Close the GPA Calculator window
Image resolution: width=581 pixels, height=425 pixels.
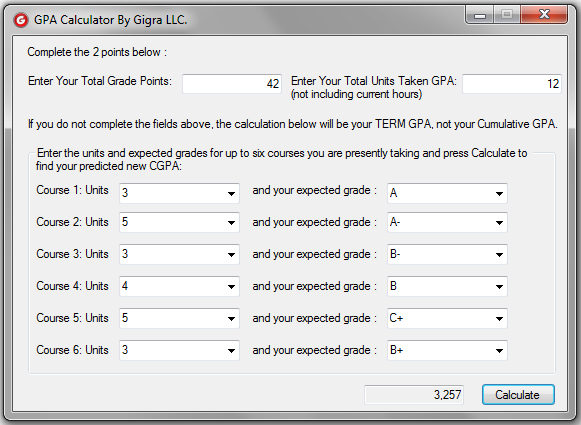coord(544,15)
